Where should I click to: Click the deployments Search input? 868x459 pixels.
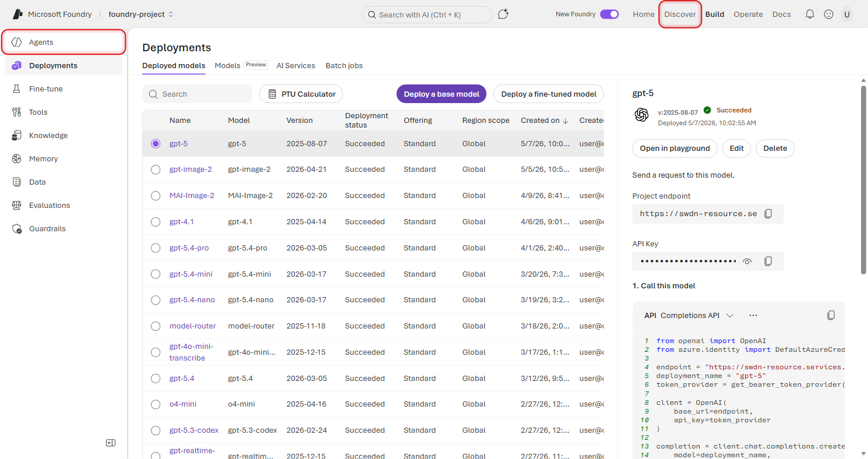pyautogui.click(x=197, y=94)
